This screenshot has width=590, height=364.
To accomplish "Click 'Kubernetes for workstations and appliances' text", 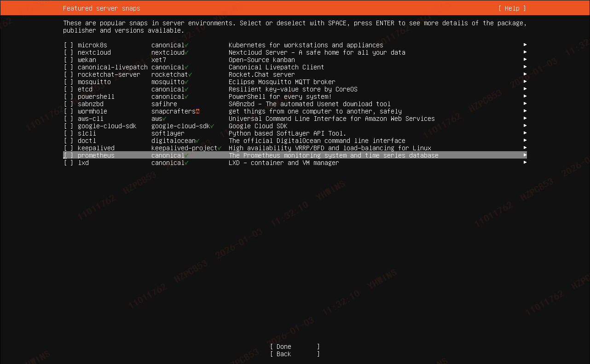I will [306, 45].
